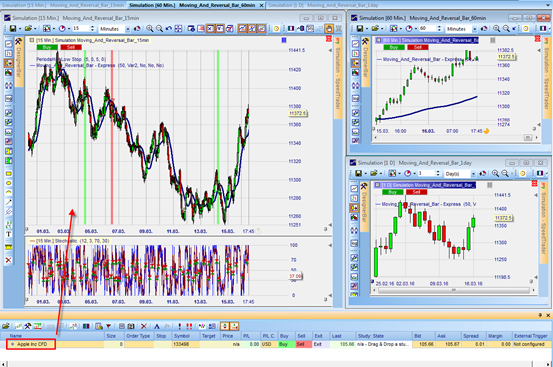Zoom out on the 15 Min chart
The height and width of the screenshot is (367, 553).
(159, 29)
